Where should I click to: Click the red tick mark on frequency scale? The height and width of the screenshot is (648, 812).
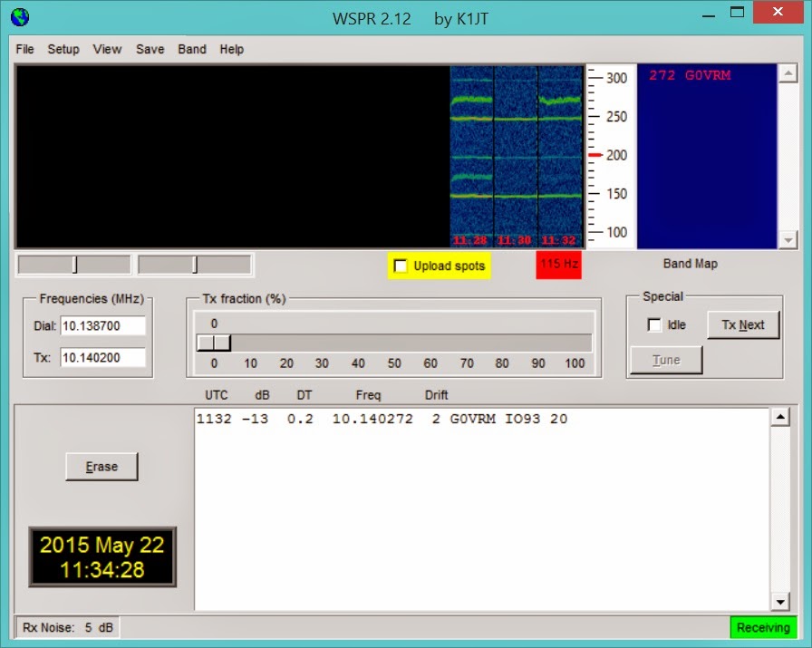(594, 154)
